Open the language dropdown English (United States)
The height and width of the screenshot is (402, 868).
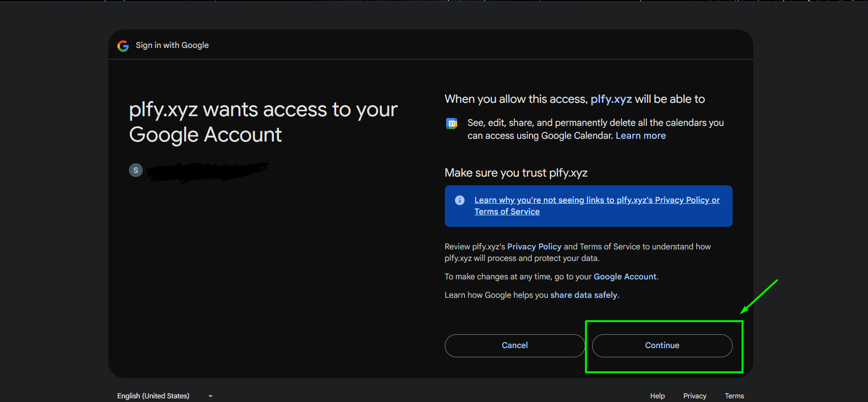coord(165,396)
